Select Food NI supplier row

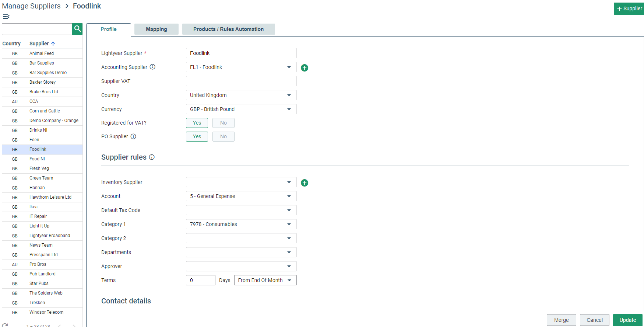(x=42, y=159)
